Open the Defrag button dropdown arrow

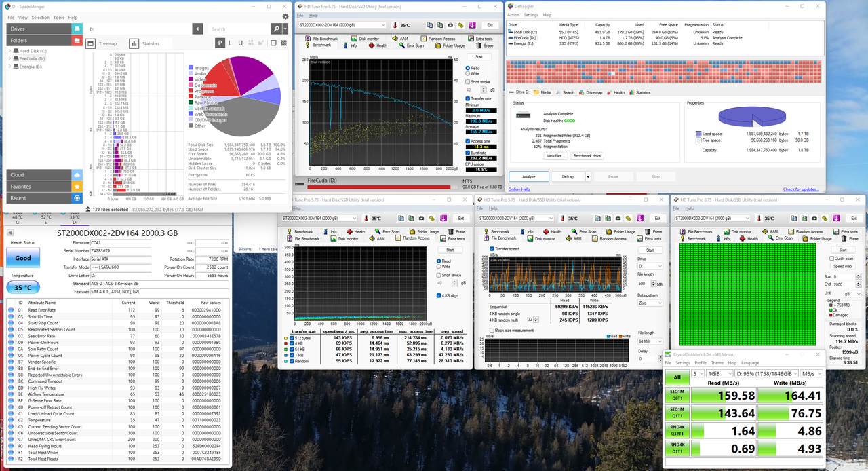point(588,176)
